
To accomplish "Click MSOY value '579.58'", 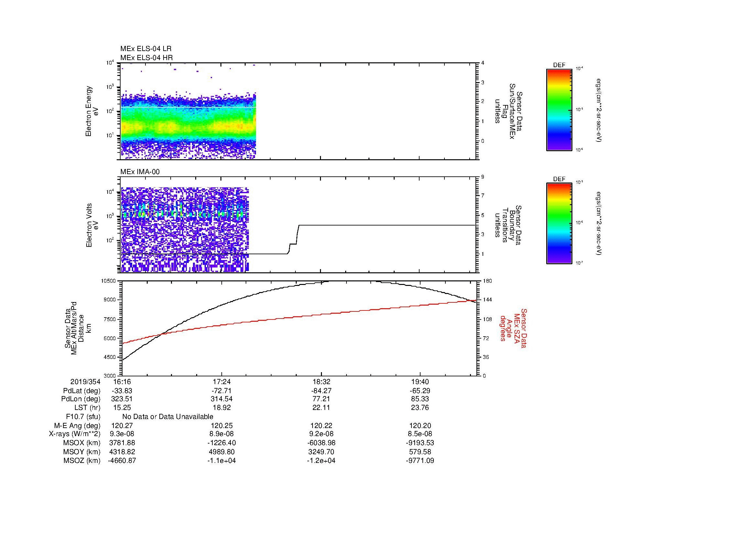I will [420, 452].
